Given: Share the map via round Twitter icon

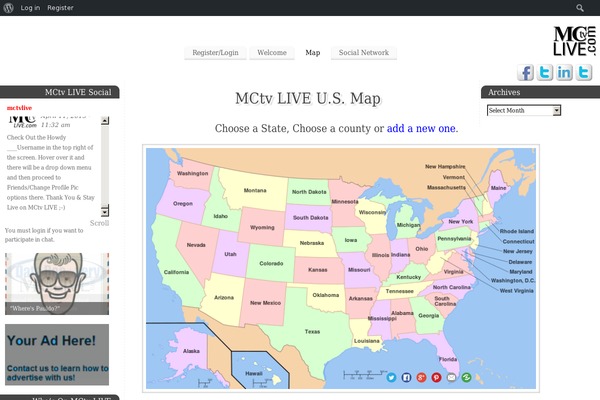Looking at the screenshot, I should [391, 378].
